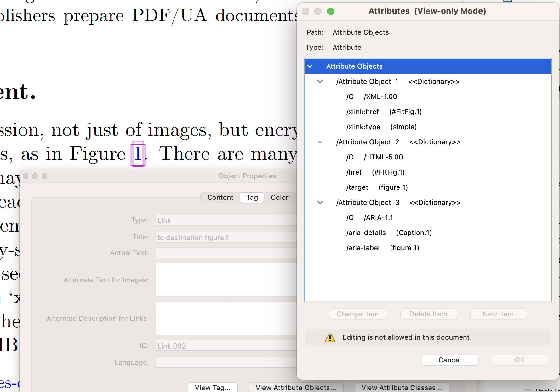560x392 pixels.
Task: Select the /target figure 1 row
Action: (377, 187)
